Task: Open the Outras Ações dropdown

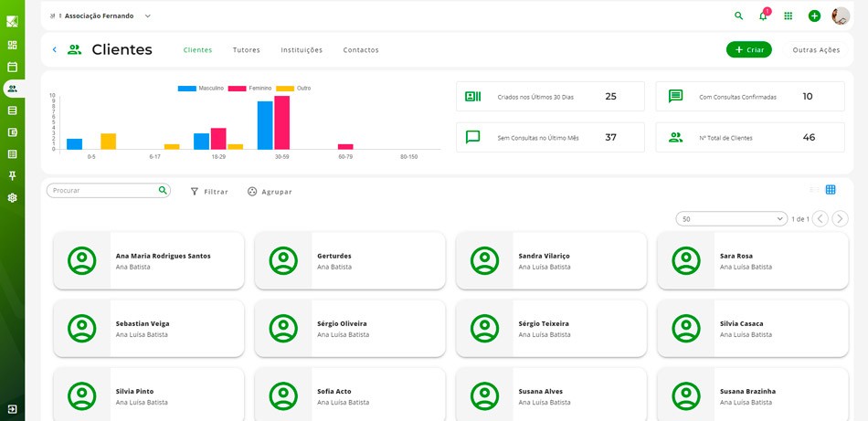Action: pyautogui.click(x=816, y=50)
